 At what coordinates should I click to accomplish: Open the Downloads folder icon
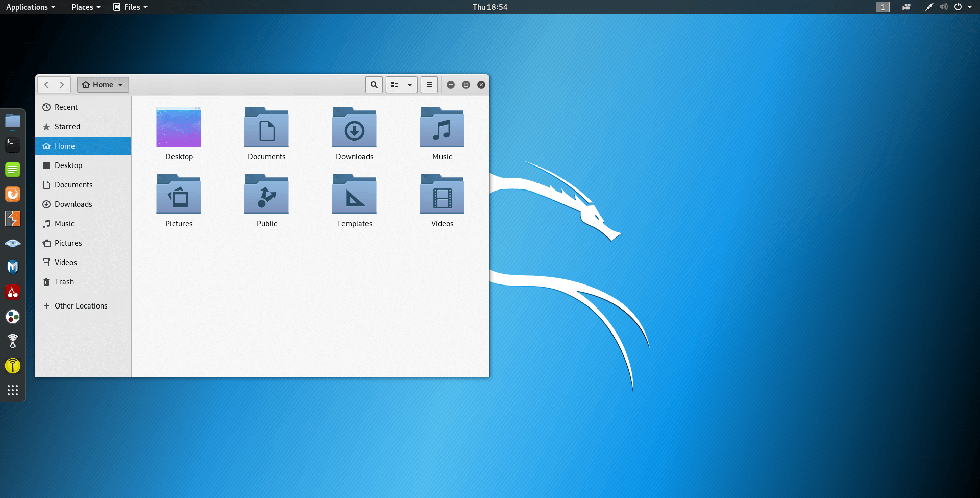pyautogui.click(x=354, y=127)
